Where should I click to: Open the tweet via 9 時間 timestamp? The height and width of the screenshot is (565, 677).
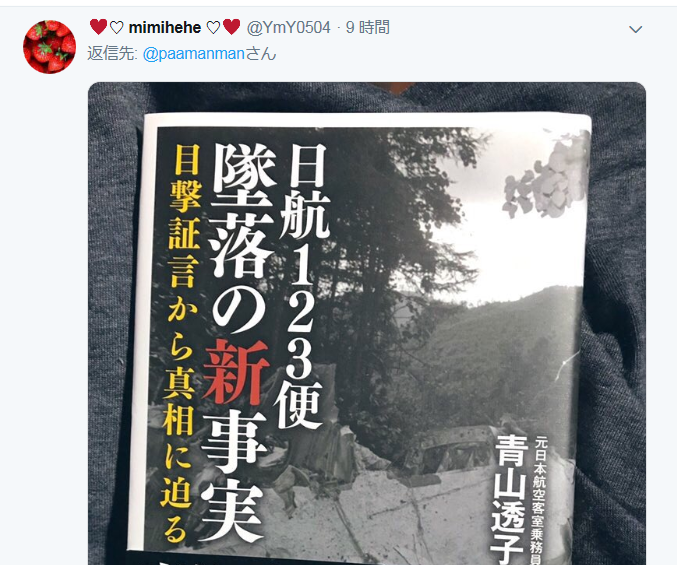coord(368,28)
